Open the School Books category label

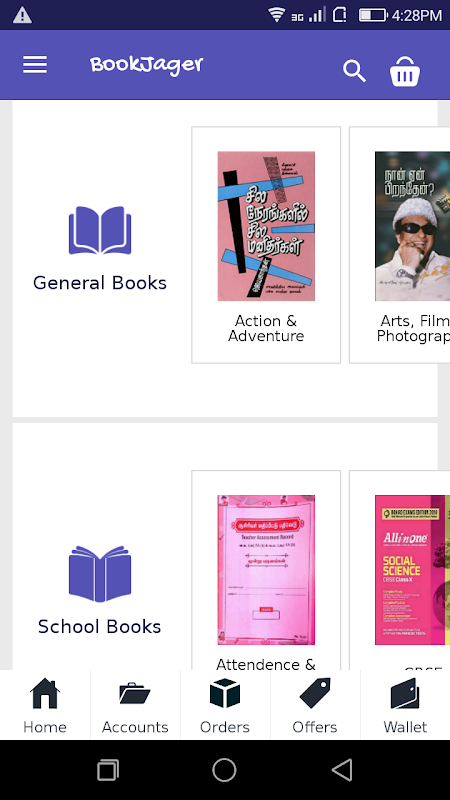point(99,627)
